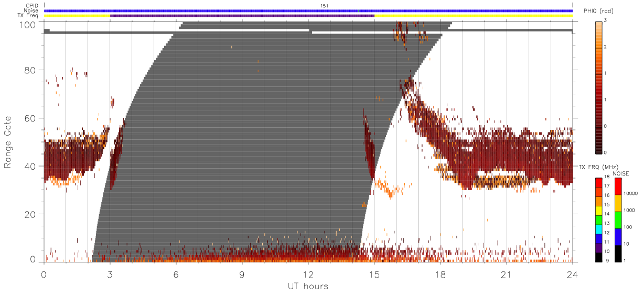The image size is (644, 297).
Task: Click the y-axis tick label 40
Action: tap(29, 166)
